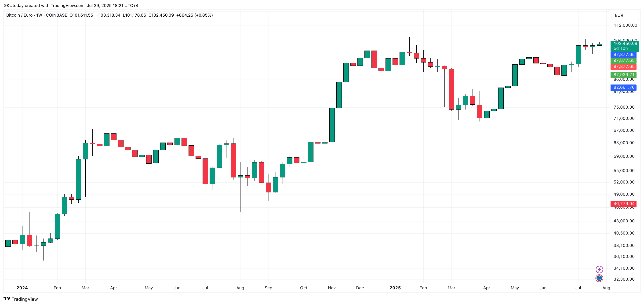Click the blue 82,661.76 price label
Viewport: 644px width, 305px height.
[x=624, y=87]
